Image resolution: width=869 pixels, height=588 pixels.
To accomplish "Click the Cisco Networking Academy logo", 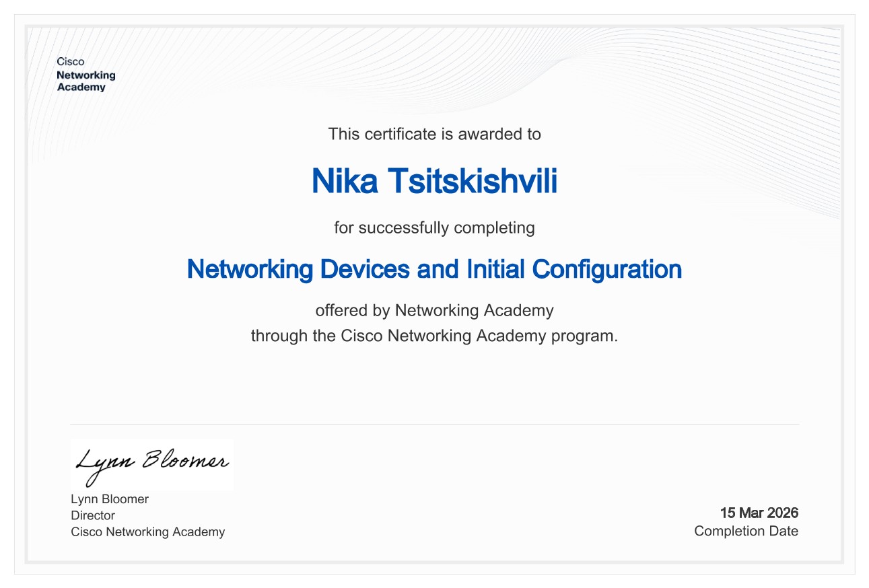I will [x=86, y=75].
